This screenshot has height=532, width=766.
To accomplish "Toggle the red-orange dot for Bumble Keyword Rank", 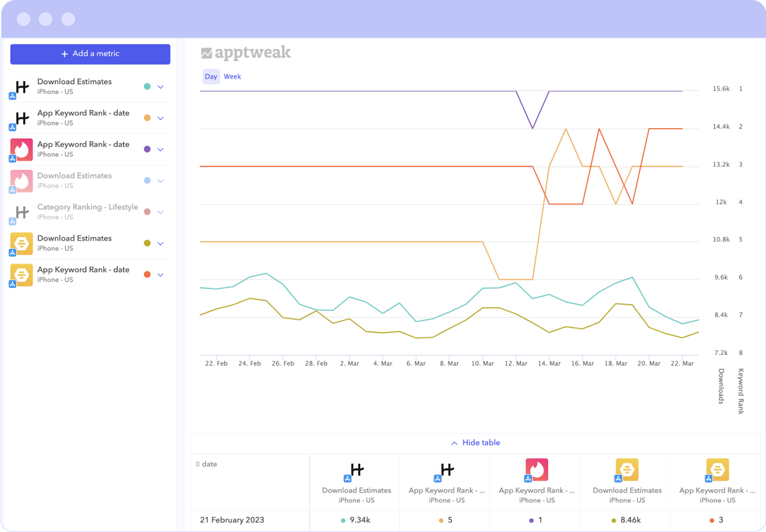I will point(147,275).
